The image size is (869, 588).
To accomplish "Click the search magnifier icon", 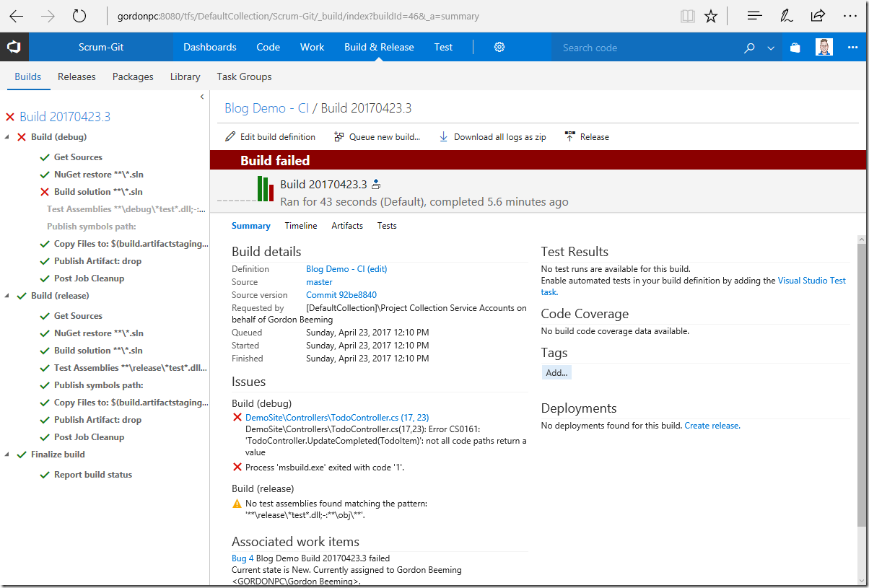I will (x=749, y=48).
